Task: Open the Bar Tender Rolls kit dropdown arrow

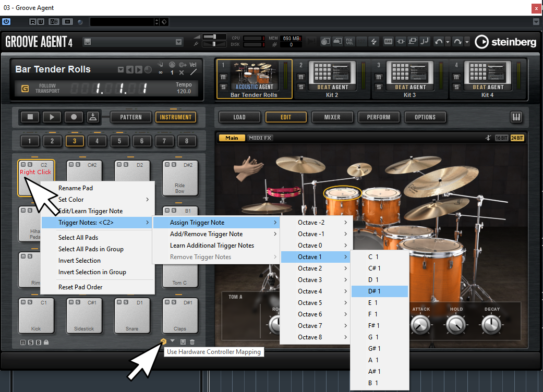Action: [120, 69]
